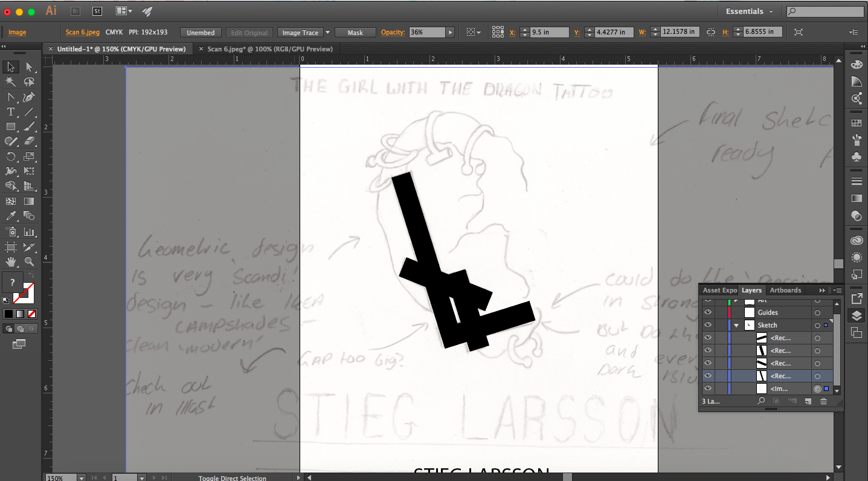Choose the Lasso tool

(x=29, y=82)
